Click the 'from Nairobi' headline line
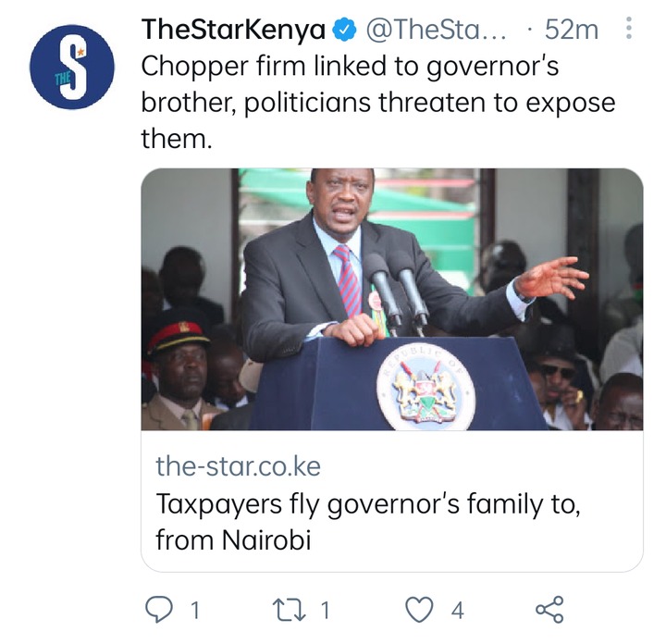The width and height of the screenshot is (666, 644). 233,540
